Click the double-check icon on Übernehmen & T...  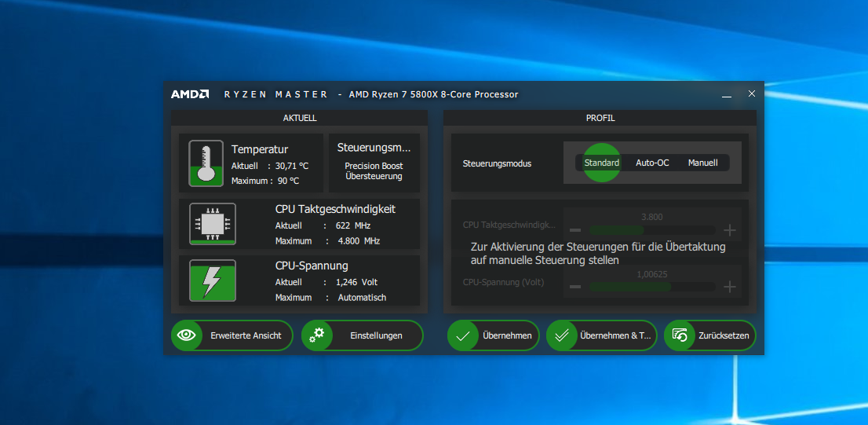pos(562,335)
